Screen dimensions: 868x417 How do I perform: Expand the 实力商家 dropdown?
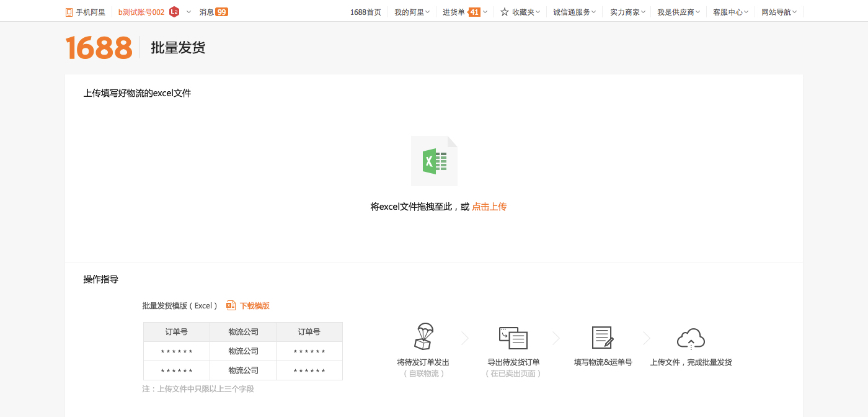point(628,12)
